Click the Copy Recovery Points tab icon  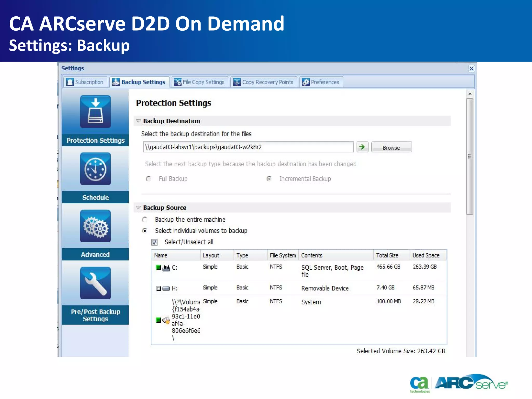point(237,82)
